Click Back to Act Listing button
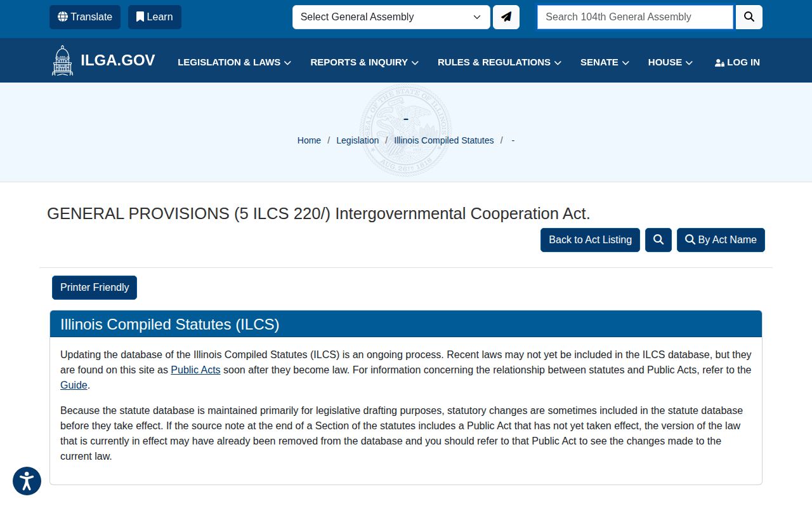The image size is (812, 508). 590,240
